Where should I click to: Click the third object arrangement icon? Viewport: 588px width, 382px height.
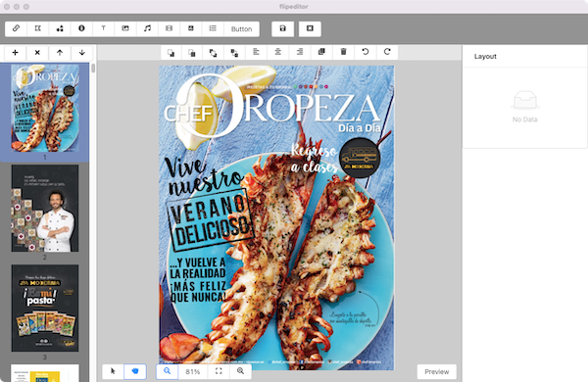coord(213,53)
